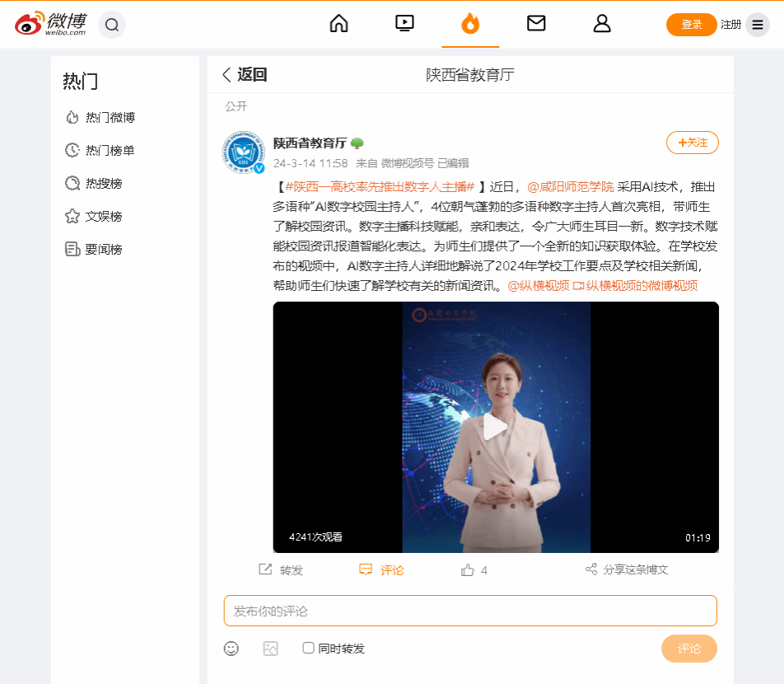Attach picture using image icon
The image size is (784, 684).
click(x=271, y=649)
